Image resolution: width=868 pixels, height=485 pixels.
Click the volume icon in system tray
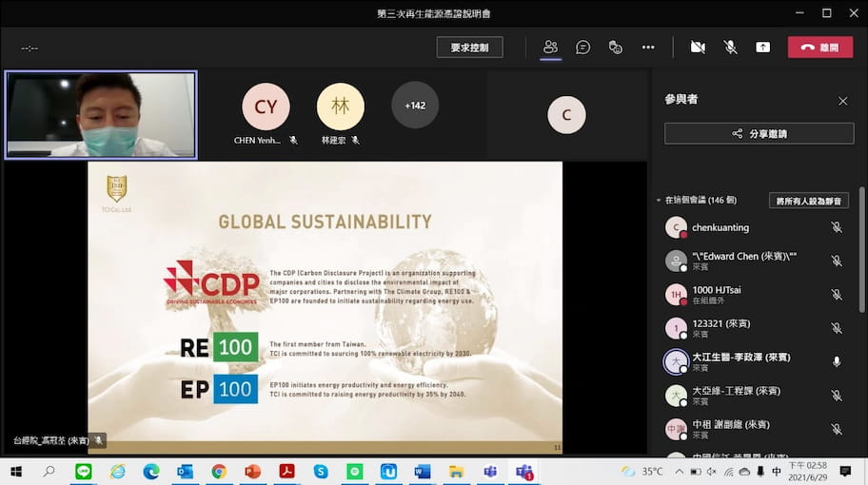[x=711, y=472]
